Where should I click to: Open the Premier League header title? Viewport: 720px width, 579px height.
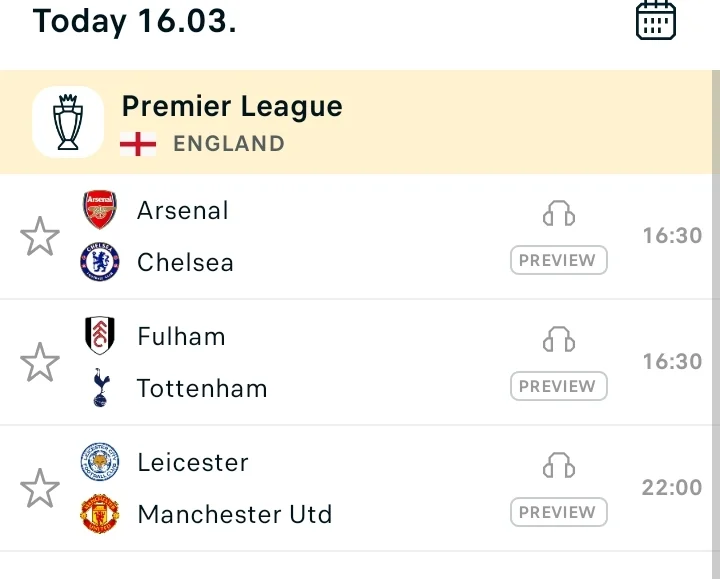pos(232,107)
